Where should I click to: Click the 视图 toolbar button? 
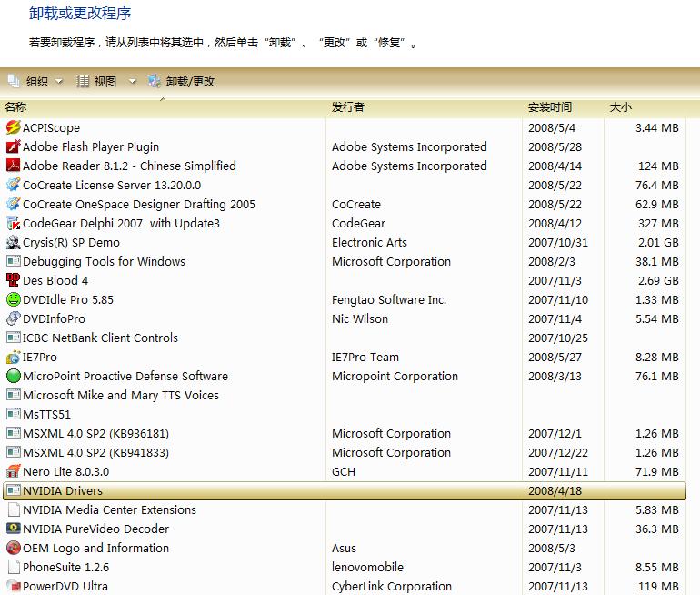point(96,81)
